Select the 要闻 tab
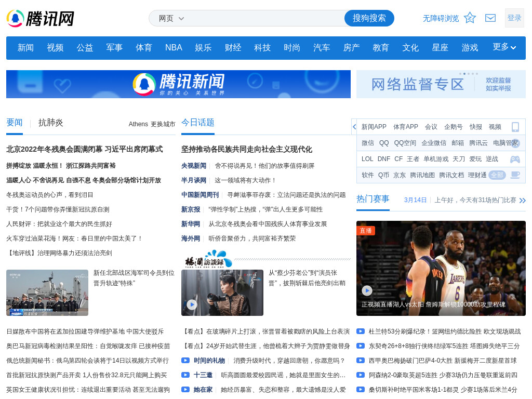532x399 pixels. coord(15,123)
